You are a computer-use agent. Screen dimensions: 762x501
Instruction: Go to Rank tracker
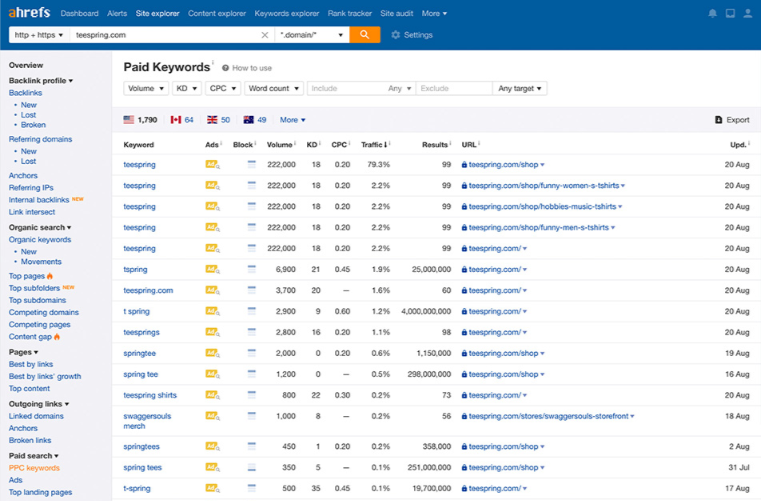349,14
